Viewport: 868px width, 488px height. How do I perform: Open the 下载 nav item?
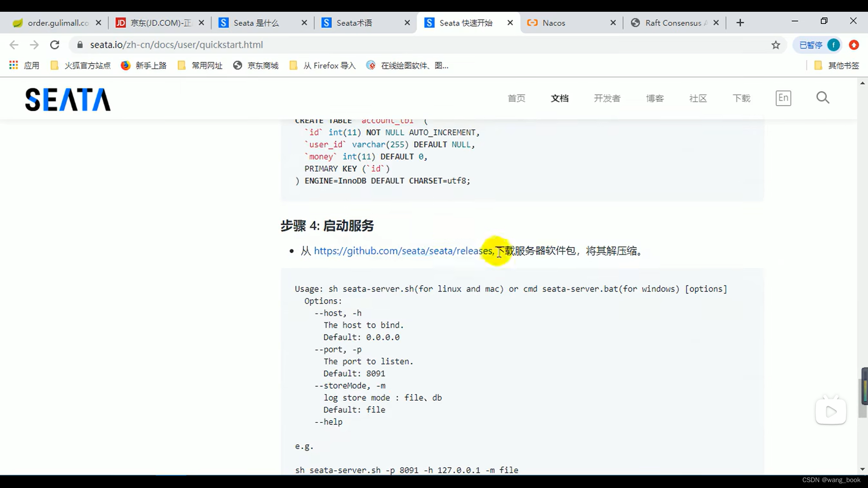point(741,98)
